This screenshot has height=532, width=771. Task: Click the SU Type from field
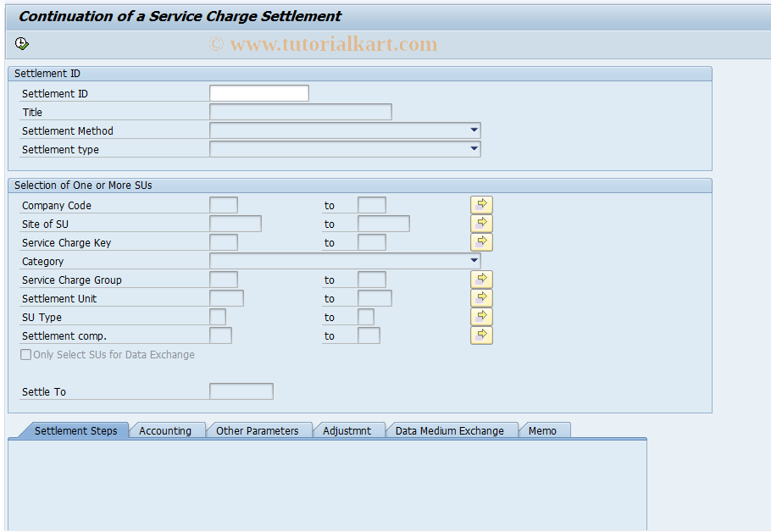(x=218, y=317)
